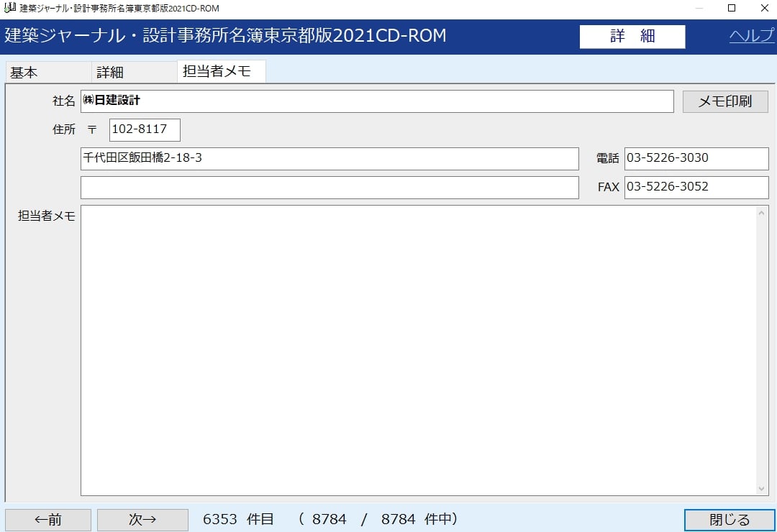Click inside the 担当者メモ text area

pyautogui.click(x=417, y=350)
